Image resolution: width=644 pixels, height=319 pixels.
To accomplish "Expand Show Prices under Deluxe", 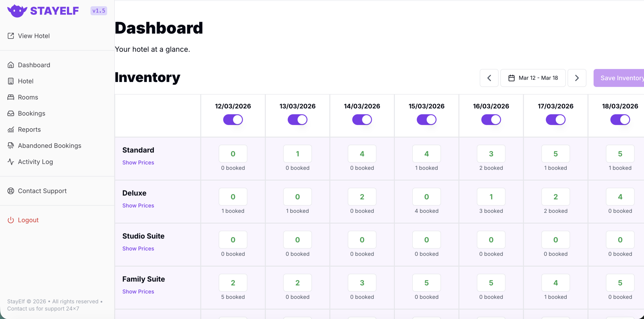I will 138,206.
